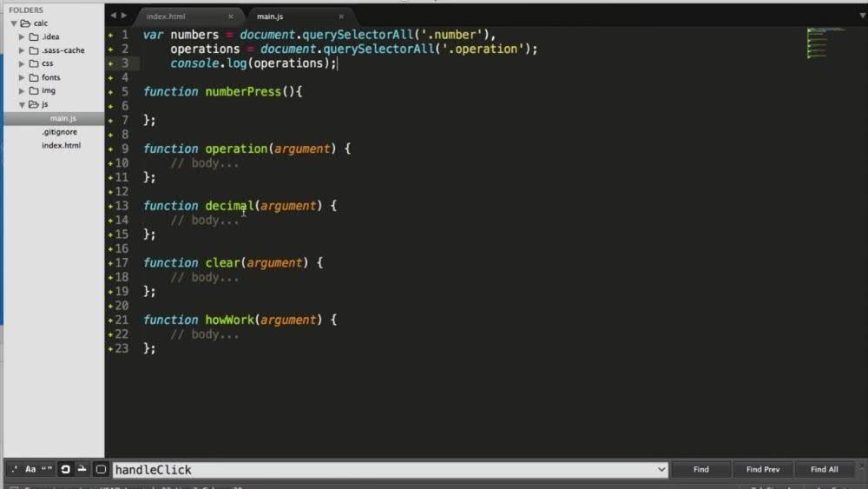Select the fonts folder label

tap(51, 77)
